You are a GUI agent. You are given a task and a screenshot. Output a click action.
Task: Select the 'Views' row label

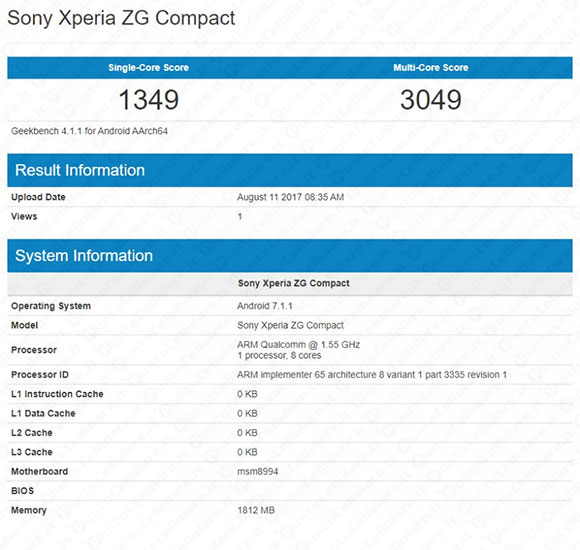(x=24, y=216)
